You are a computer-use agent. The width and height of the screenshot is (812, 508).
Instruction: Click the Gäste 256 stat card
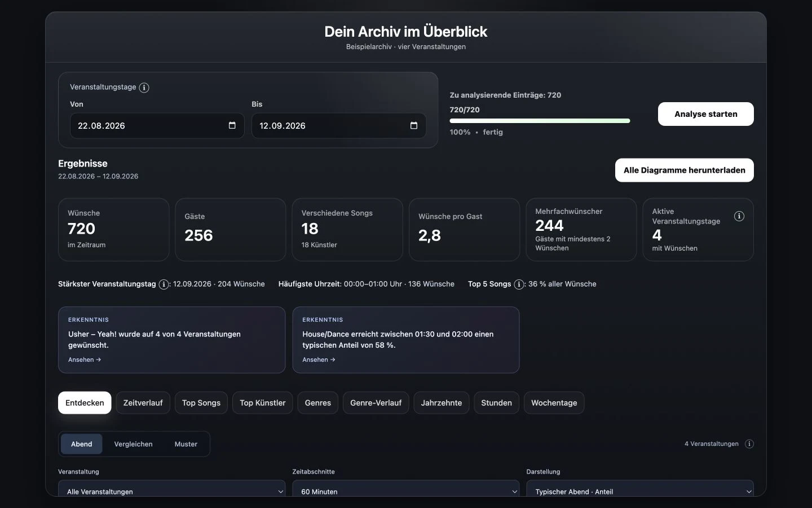[x=231, y=230]
